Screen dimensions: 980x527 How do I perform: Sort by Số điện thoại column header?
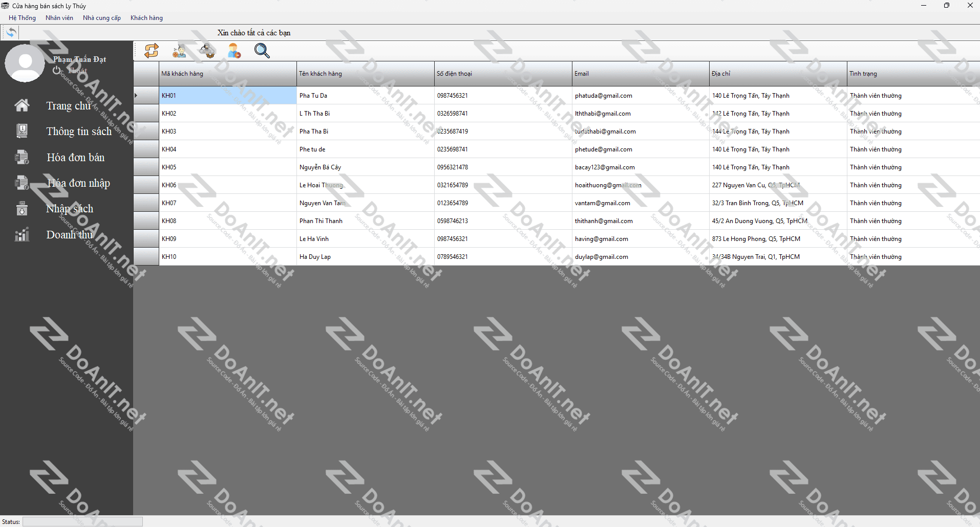(503, 74)
